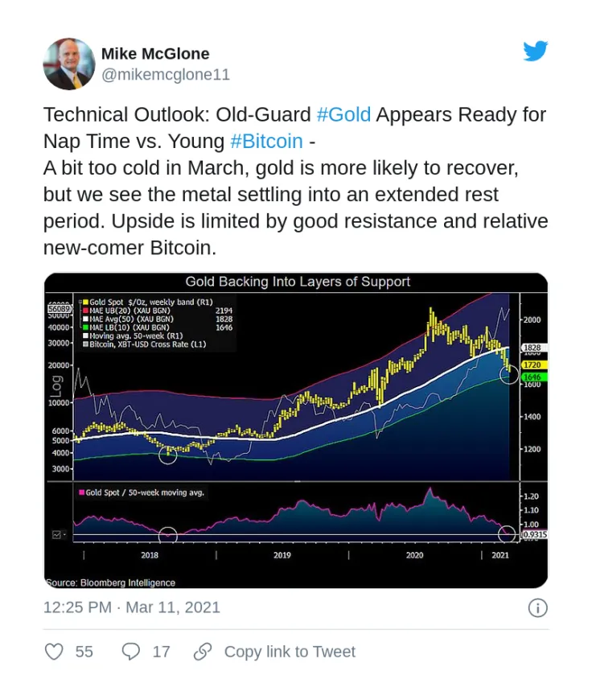
Task: Click pink Gold Spot / 50-week legend marker
Action: coord(82,492)
